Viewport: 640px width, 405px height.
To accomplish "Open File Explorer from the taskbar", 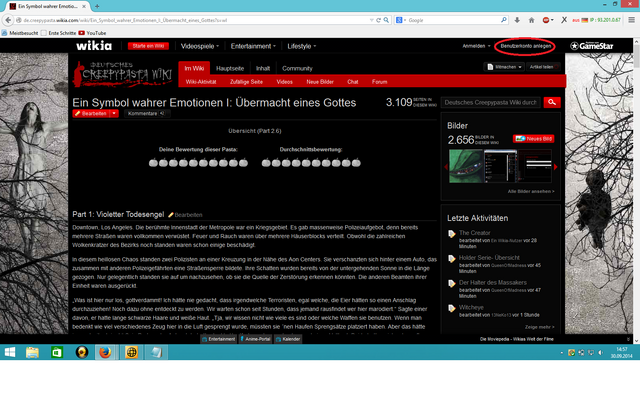I will 32,352.
